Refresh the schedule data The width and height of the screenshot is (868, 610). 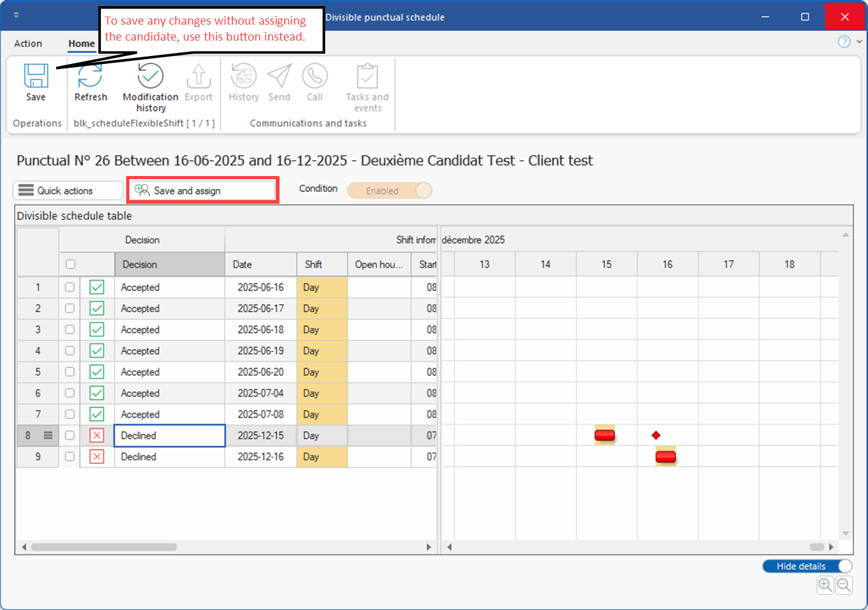(x=90, y=76)
